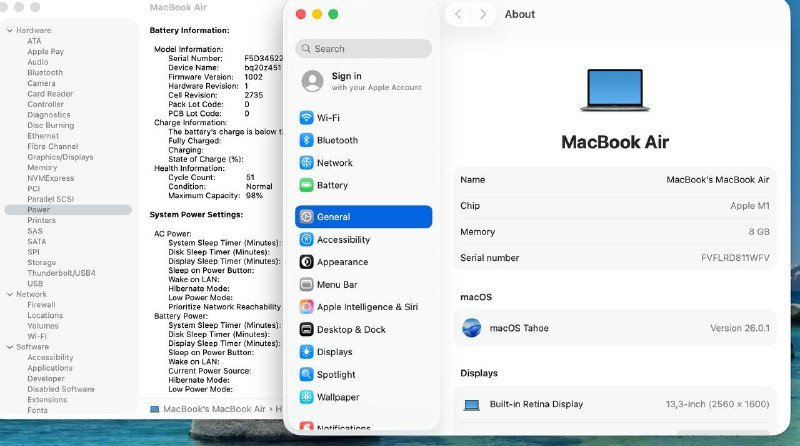
Task: Select Apple Pay in System Information
Action: click(x=45, y=52)
